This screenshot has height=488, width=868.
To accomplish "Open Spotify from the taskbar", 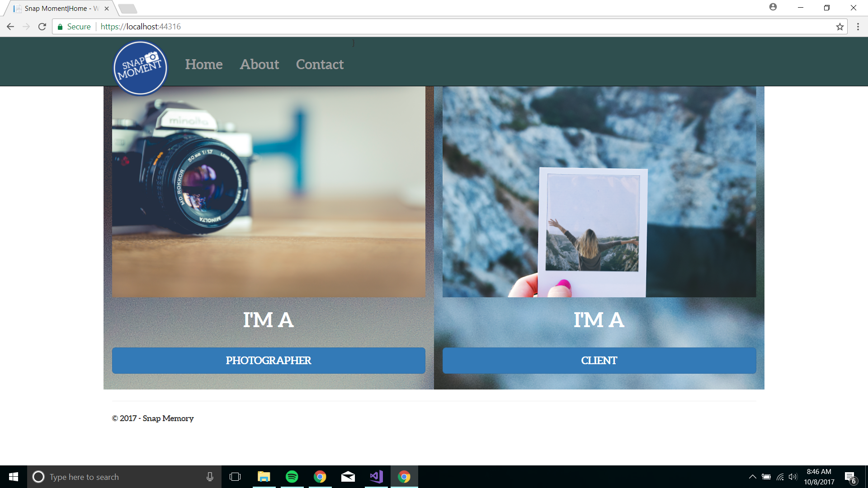I will pos(292,477).
